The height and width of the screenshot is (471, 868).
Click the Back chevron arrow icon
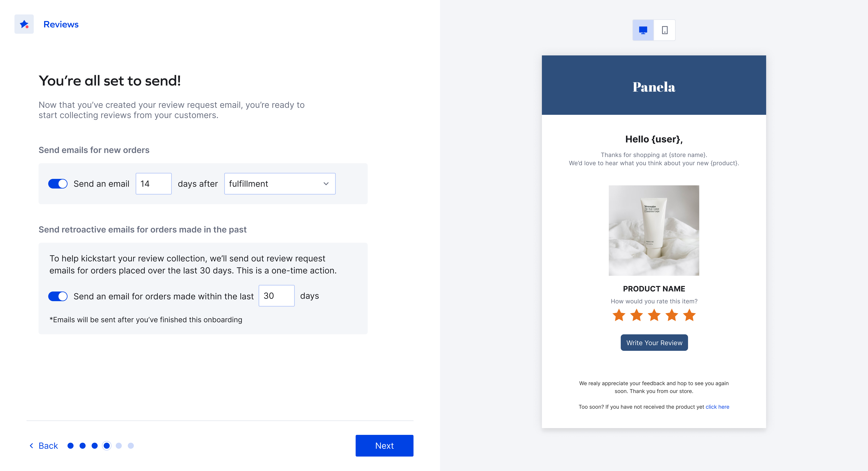(31, 445)
